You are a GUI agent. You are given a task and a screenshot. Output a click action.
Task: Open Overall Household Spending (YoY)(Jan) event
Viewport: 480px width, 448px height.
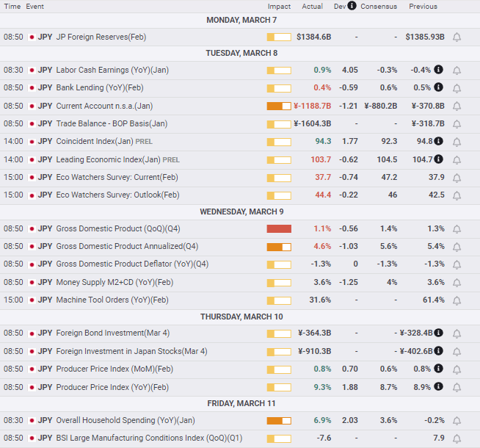[126, 420]
